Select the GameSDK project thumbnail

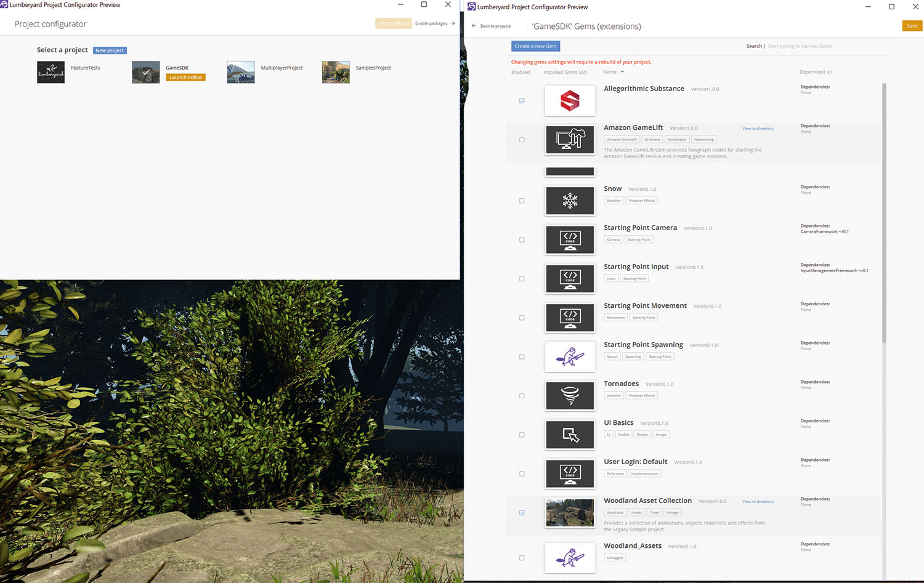146,72
